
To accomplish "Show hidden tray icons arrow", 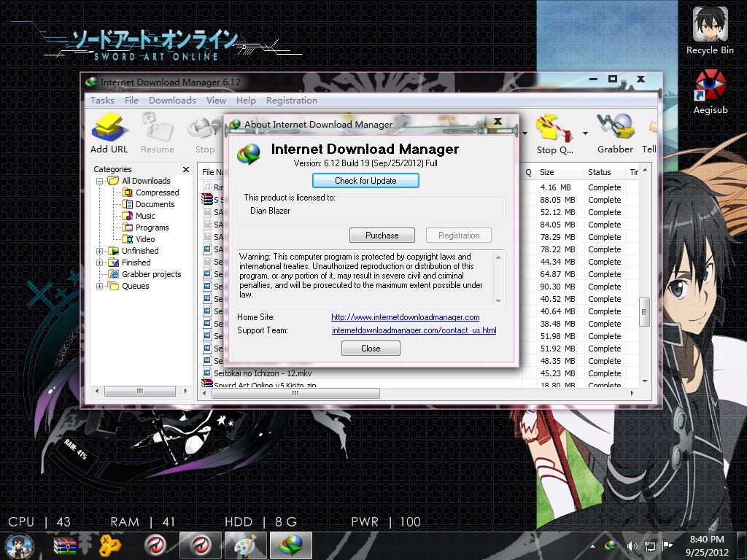I will tap(592, 546).
